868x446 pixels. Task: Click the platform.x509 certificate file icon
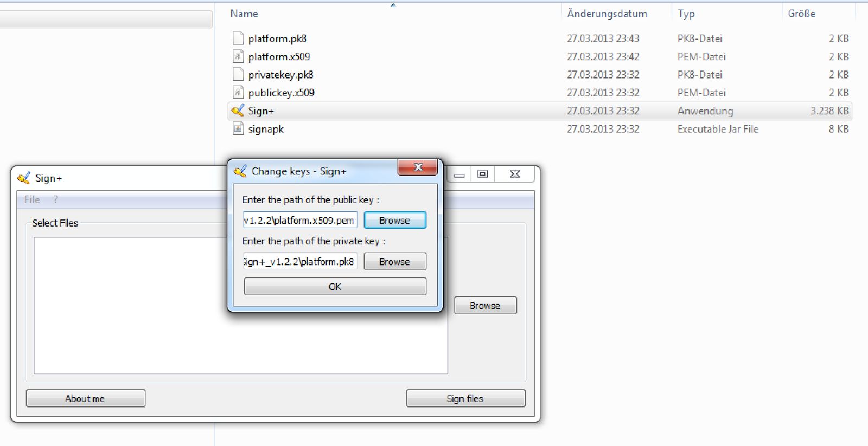(238, 56)
